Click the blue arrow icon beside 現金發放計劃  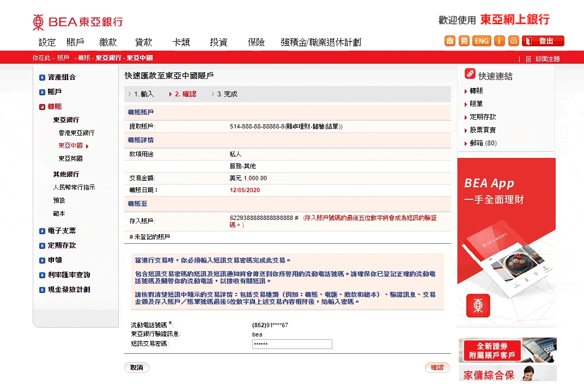tap(42, 290)
